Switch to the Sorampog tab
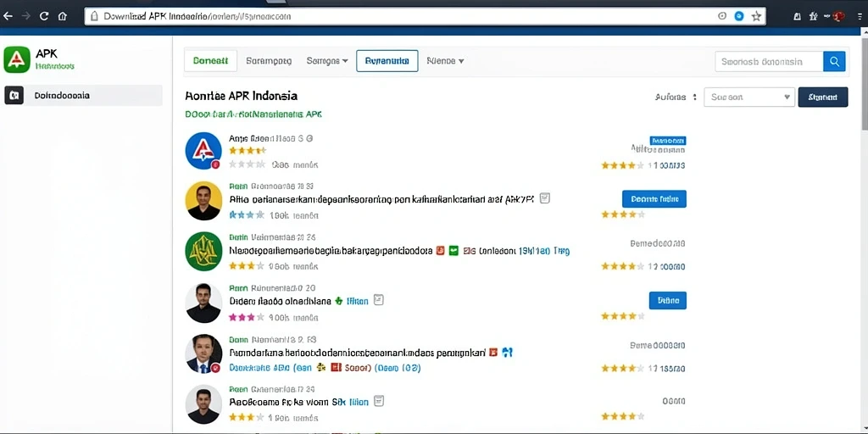 click(269, 61)
